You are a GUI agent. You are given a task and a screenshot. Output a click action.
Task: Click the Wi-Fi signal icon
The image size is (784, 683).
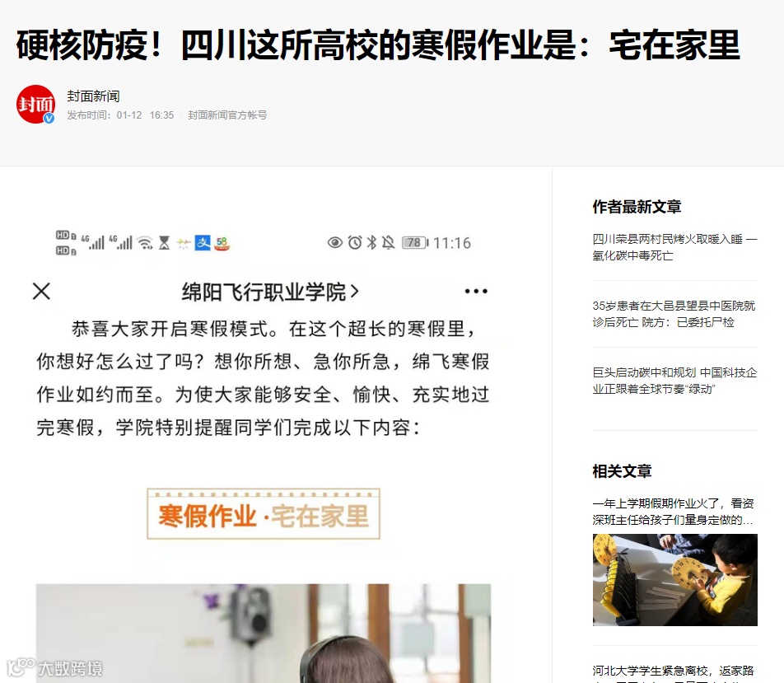coord(146,243)
